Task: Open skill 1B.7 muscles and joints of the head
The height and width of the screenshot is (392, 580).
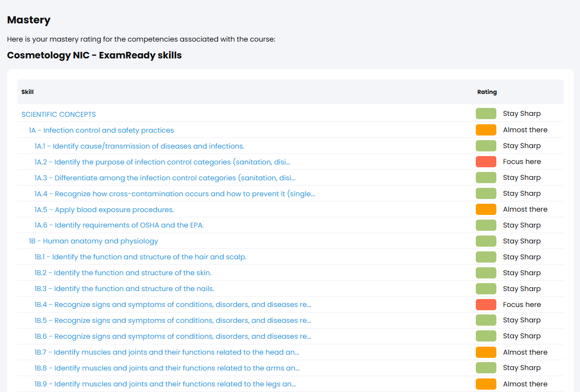Action: 167,353
